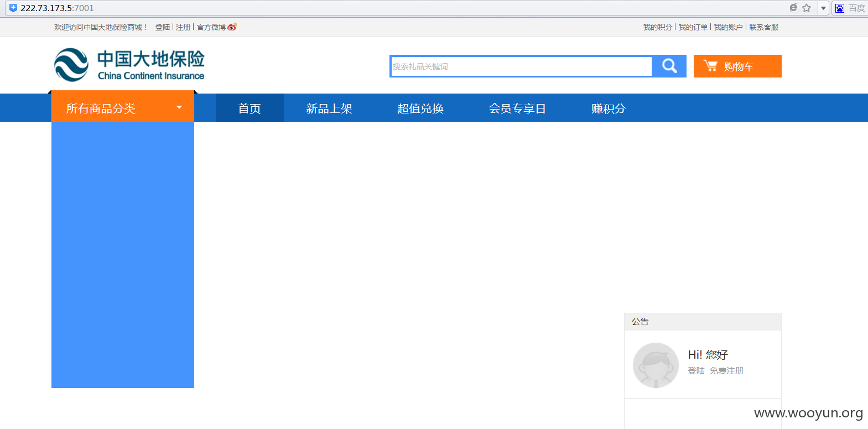Screen dimensions: 868x429
Task: Click the compatibility mode icon in address bar
Action: 793,8
